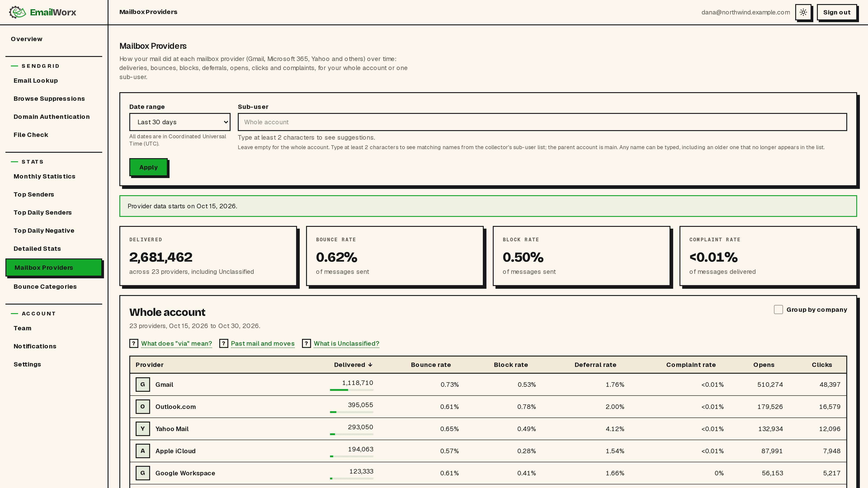Toggle the sun theme icon button
Screen dimensions: 868x488
pos(803,12)
